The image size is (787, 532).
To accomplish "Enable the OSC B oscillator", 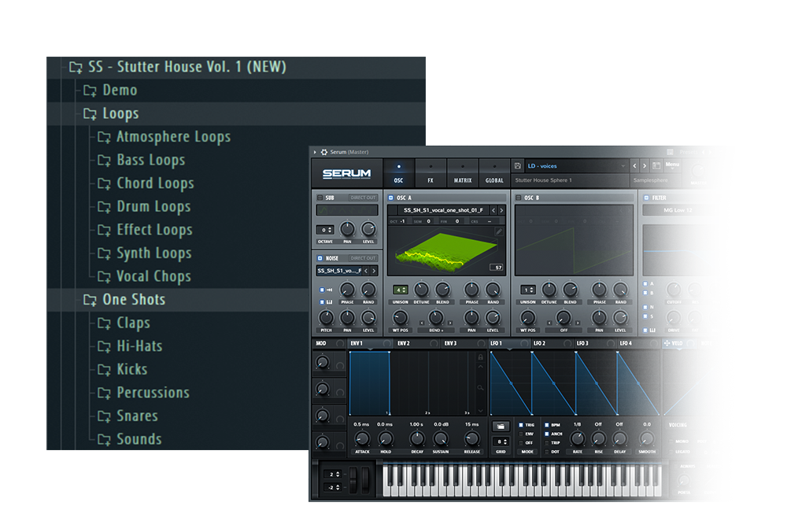I will [519, 198].
